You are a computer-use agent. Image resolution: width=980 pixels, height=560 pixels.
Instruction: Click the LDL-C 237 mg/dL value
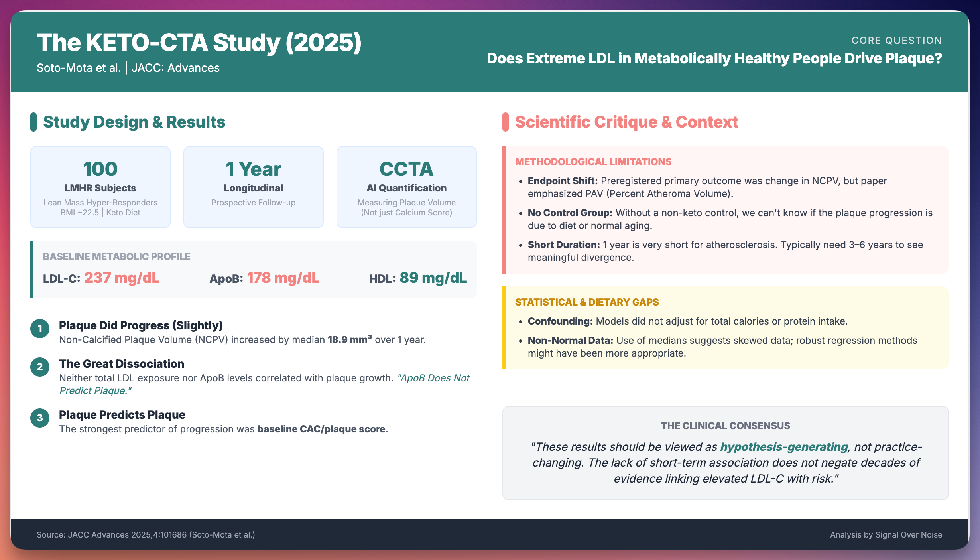(122, 278)
